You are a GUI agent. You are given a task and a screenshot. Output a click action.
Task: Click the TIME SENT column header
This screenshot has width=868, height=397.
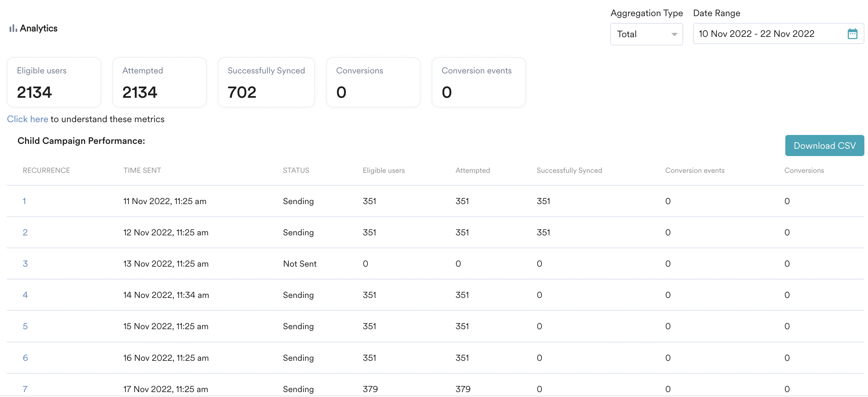[142, 171]
